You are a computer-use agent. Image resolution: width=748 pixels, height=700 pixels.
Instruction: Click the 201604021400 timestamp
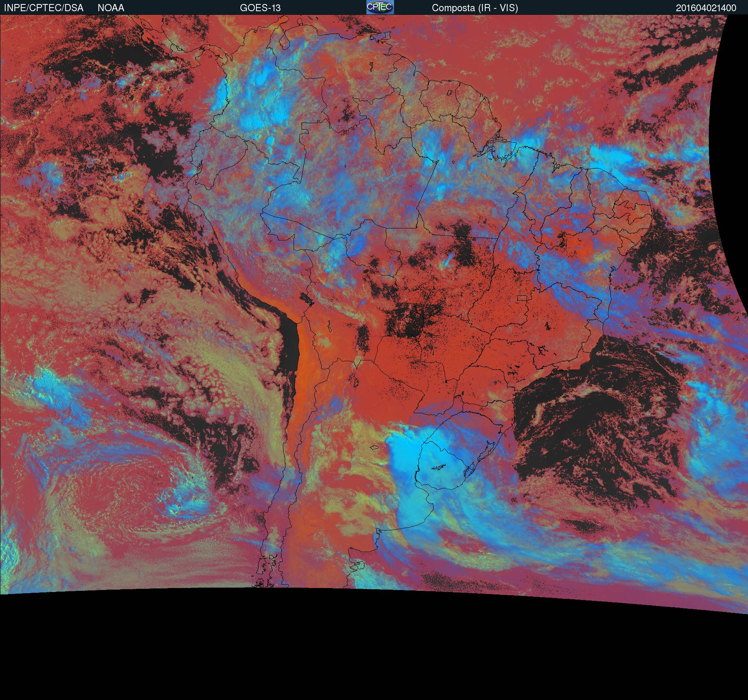(706, 8)
